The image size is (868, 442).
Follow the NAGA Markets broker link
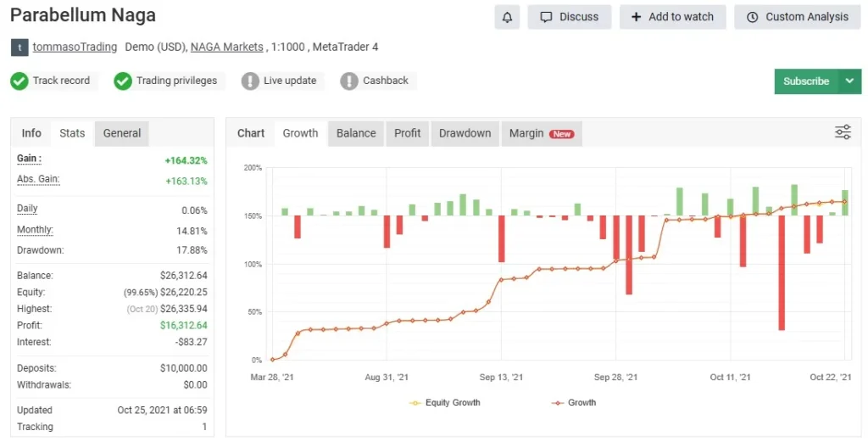tap(226, 48)
